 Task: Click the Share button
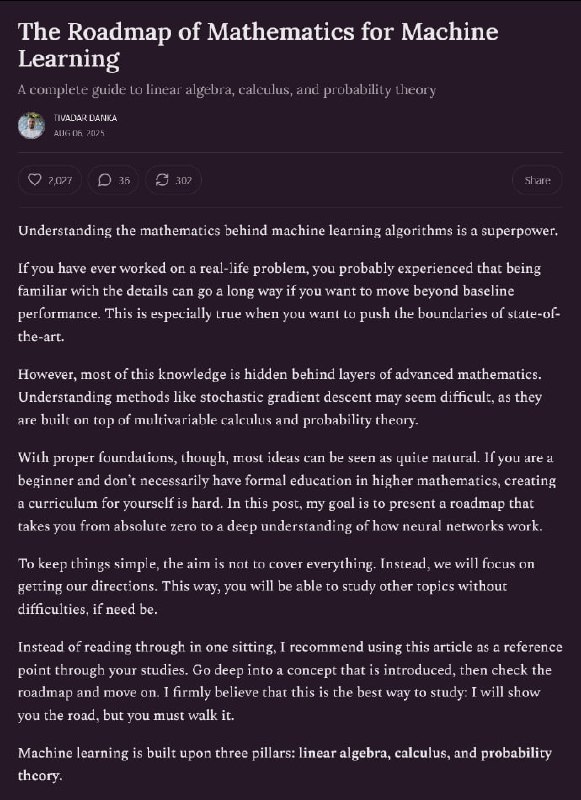pos(538,180)
